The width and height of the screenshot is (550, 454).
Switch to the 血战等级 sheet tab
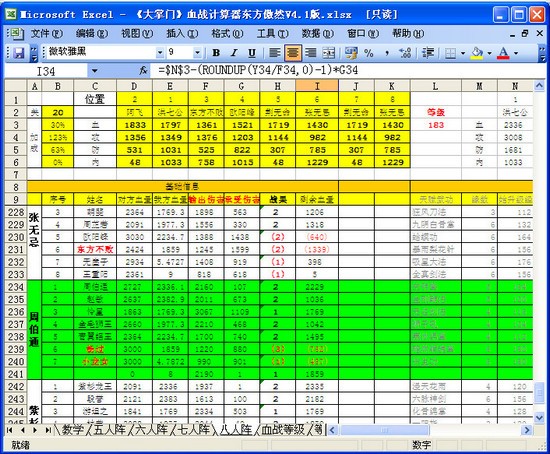click(283, 429)
